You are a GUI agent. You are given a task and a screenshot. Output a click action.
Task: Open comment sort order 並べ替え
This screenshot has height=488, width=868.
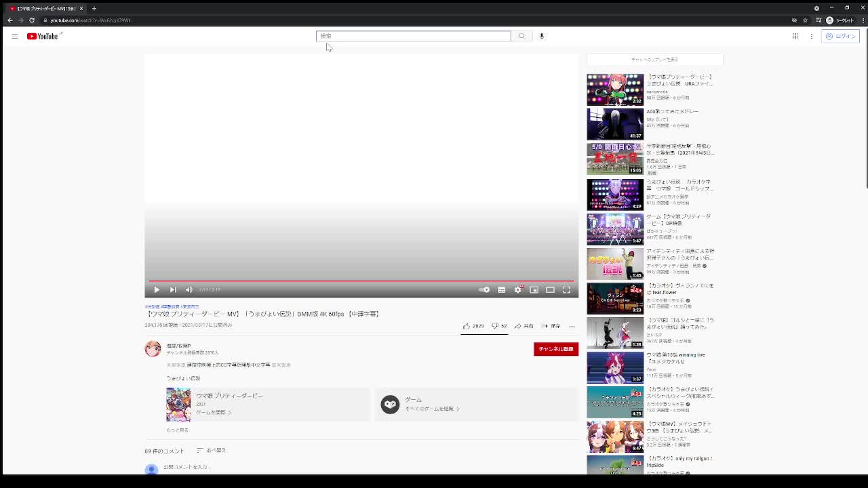tap(212, 450)
